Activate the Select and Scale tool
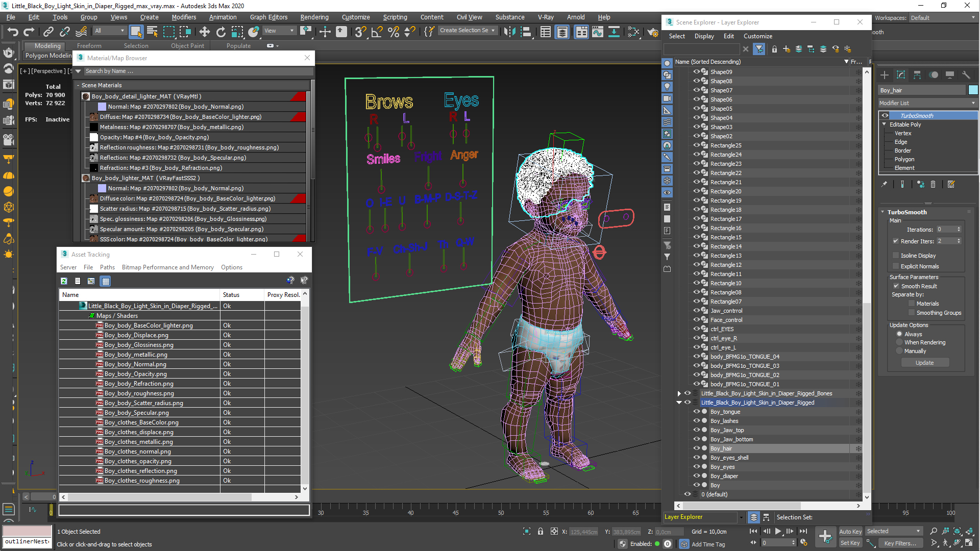Screen dimensions: 980x551 click(237, 32)
